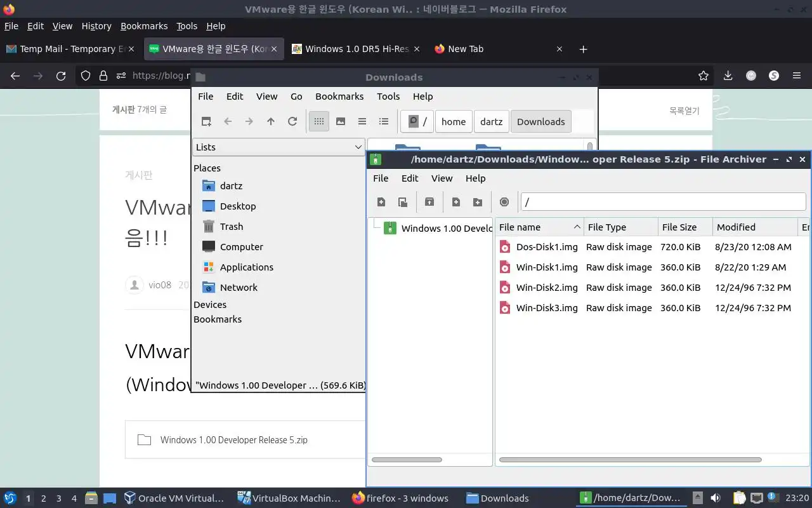Click archive file list horizontal scrollbar
812x508 pixels.
pyautogui.click(x=631, y=460)
